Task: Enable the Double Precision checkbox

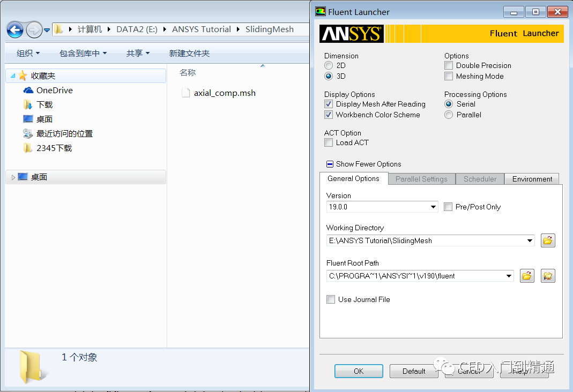Action: pyautogui.click(x=449, y=65)
